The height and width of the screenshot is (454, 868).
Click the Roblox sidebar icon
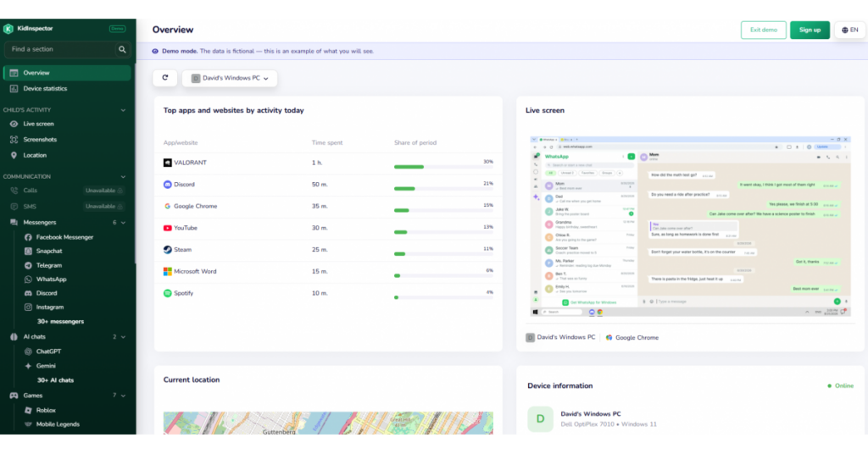(28, 410)
